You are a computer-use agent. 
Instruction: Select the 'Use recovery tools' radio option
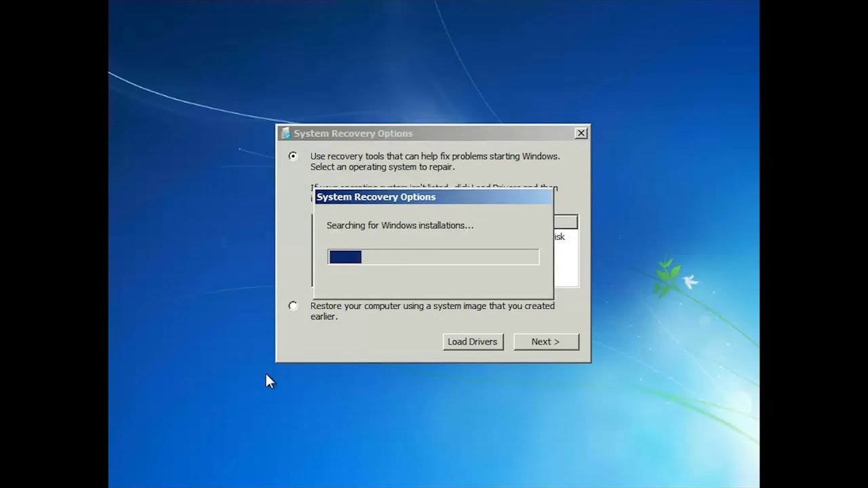click(293, 156)
